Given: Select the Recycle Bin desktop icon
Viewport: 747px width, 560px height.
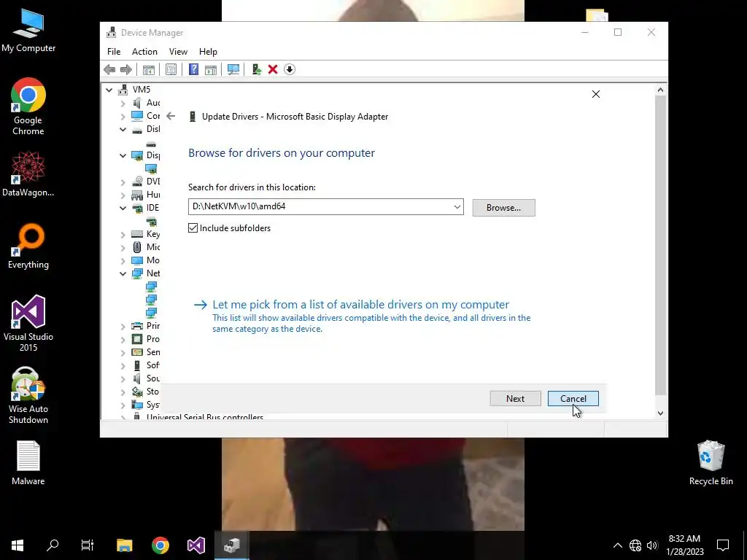Looking at the screenshot, I should pyautogui.click(x=711, y=463).
